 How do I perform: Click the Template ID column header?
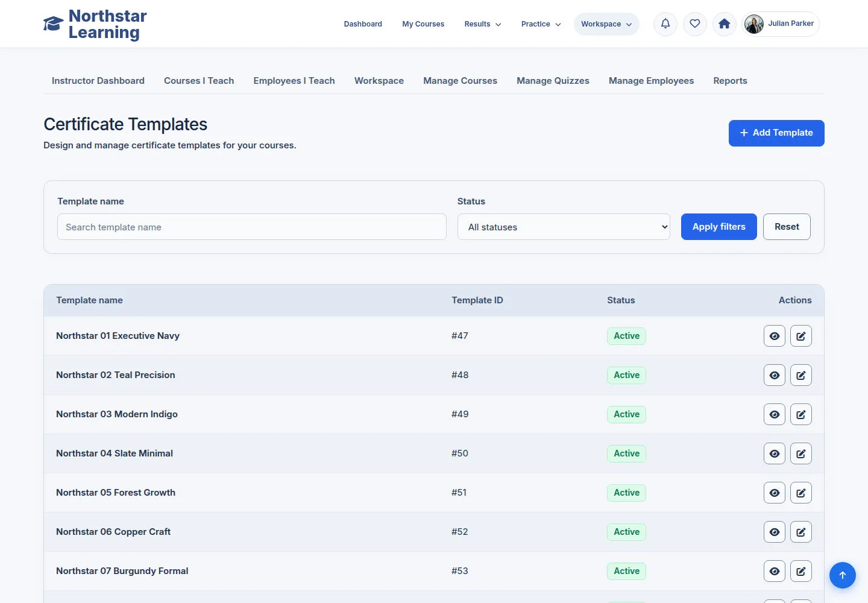477,300
